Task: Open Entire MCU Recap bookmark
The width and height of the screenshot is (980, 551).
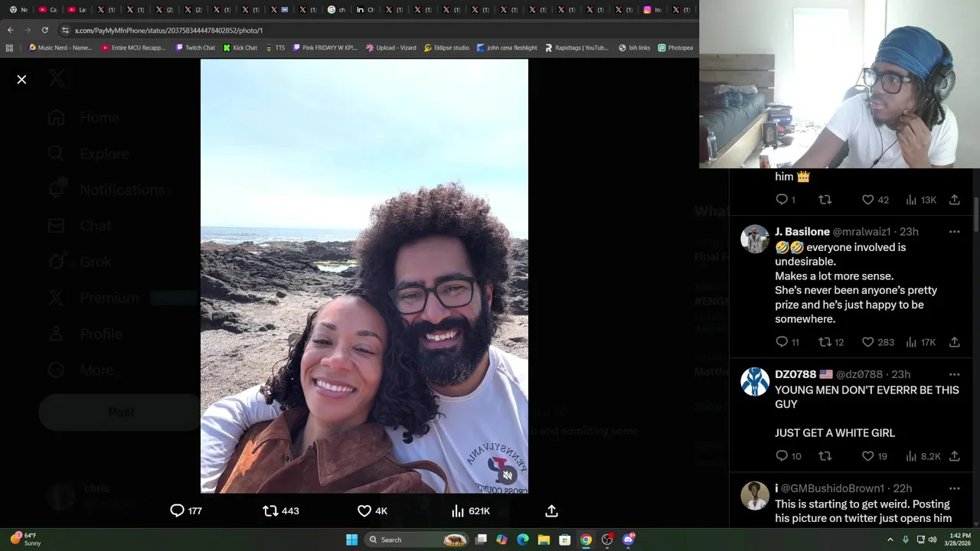Action: (x=133, y=47)
